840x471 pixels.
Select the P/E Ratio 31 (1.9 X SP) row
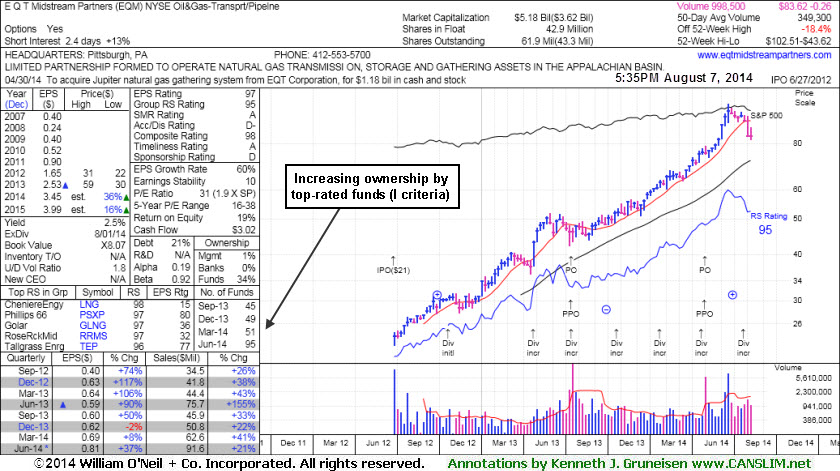click(x=194, y=193)
